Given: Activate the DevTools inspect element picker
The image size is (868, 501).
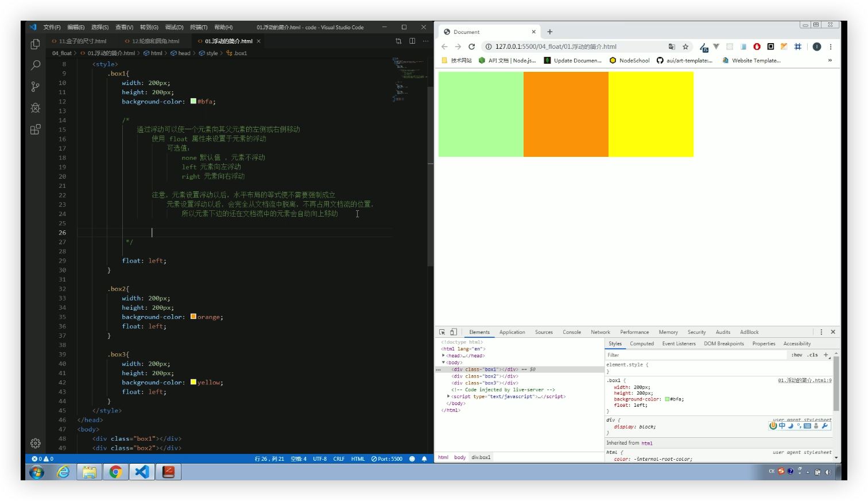Looking at the screenshot, I should [x=442, y=332].
